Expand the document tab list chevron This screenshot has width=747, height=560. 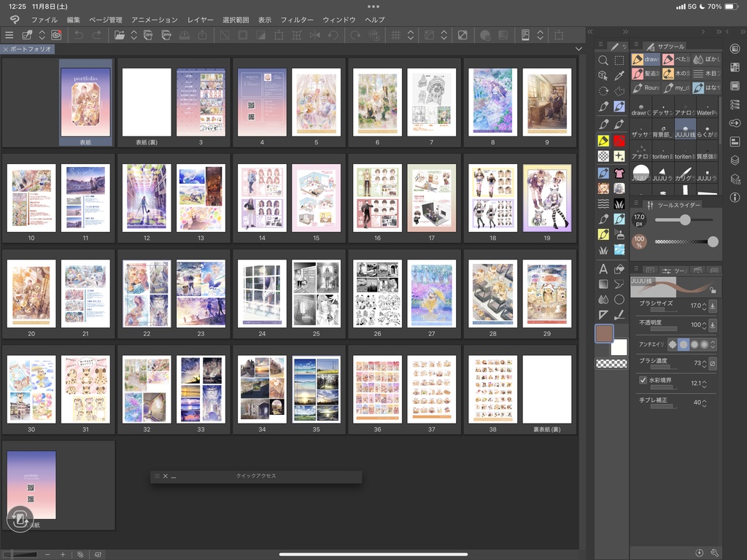point(578,49)
